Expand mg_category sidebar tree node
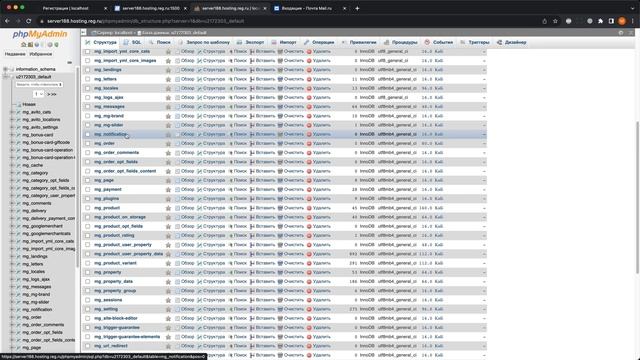 click(x=12, y=173)
